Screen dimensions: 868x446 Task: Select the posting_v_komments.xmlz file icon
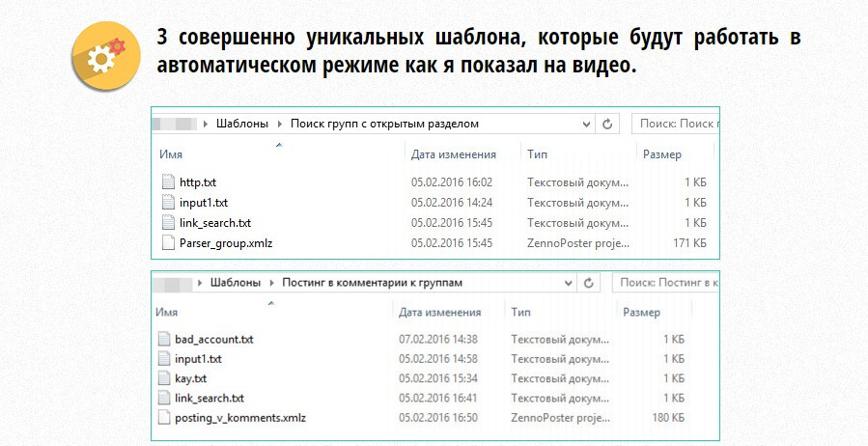coord(165,418)
